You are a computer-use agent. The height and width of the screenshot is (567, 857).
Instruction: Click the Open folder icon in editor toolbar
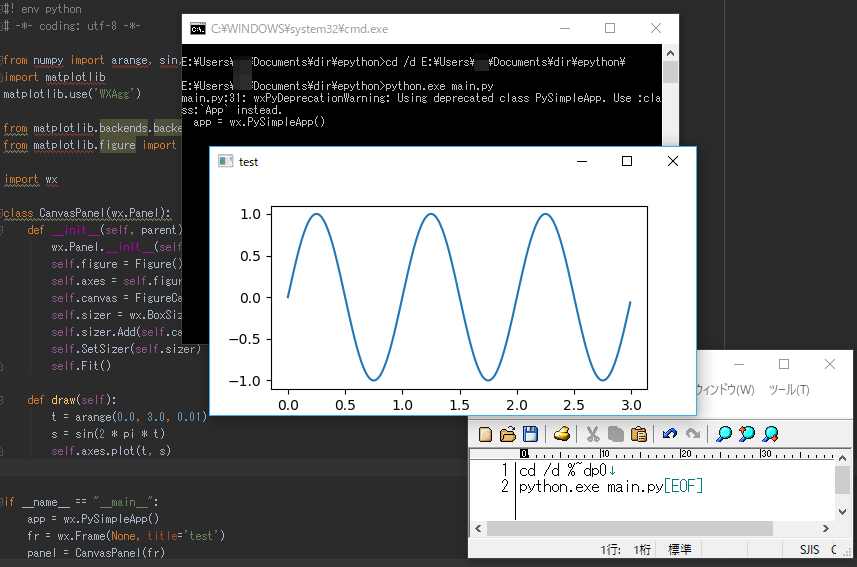tap(508, 434)
